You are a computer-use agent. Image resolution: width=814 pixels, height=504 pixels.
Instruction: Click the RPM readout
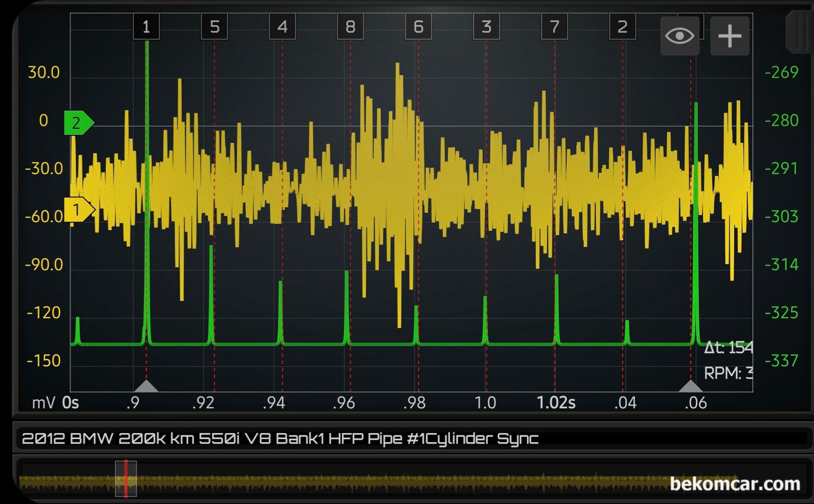728,374
